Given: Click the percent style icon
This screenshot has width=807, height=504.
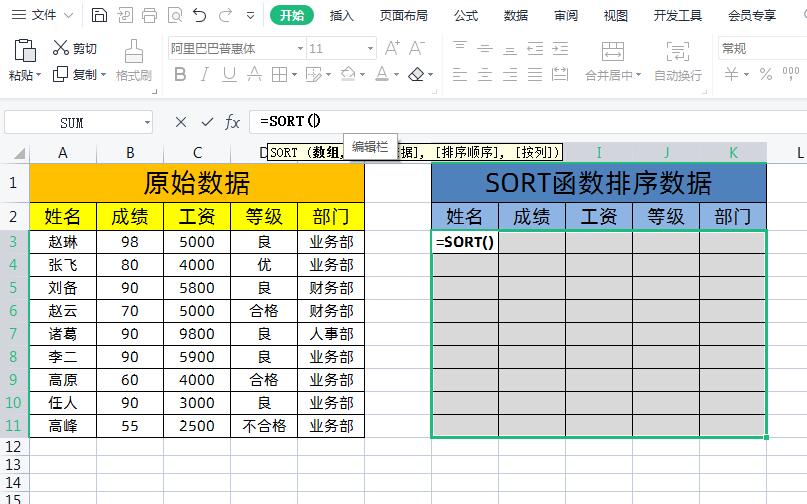Looking at the screenshot, I should pyautogui.click(x=766, y=75).
